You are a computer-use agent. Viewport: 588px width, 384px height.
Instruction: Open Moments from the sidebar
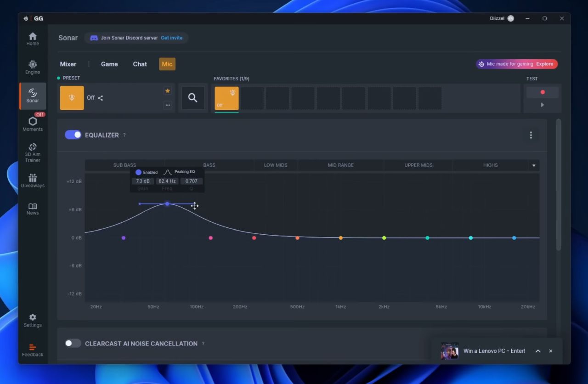[x=33, y=124]
